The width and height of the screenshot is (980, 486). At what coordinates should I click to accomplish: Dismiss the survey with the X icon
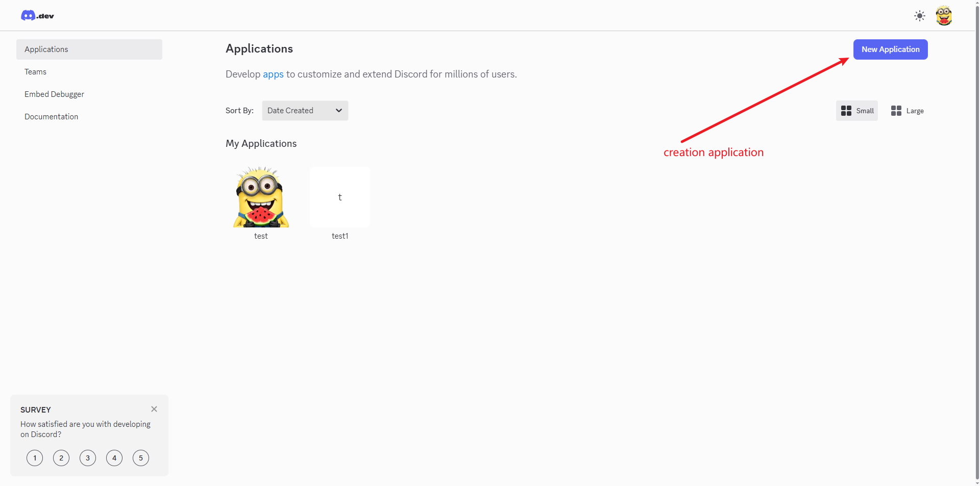pyautogui.click(x=154, y=408)
